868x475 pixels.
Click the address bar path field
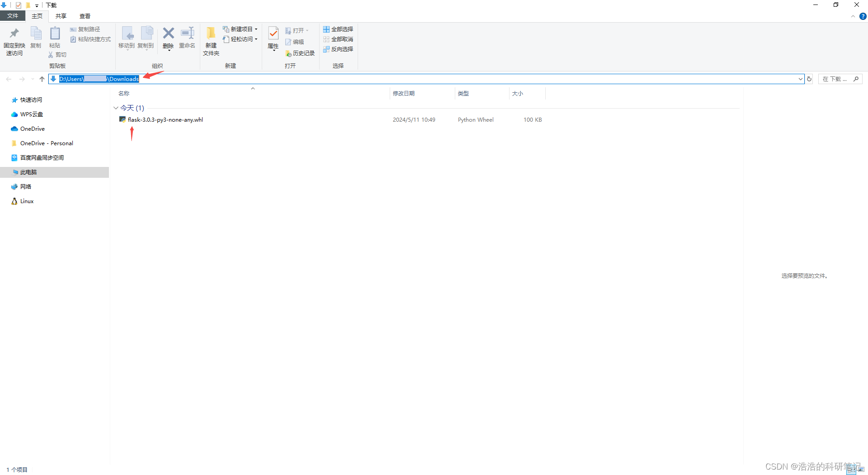click(x=426, y=79)
